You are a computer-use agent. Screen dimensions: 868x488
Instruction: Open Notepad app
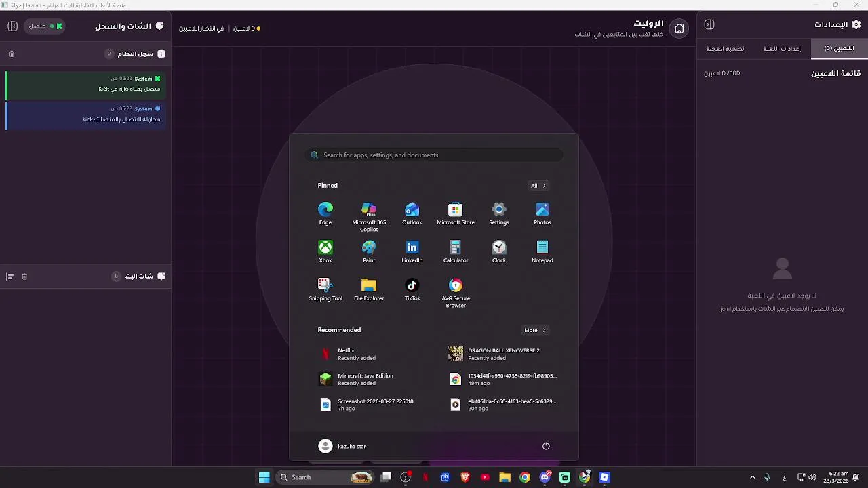click(542, 251)
